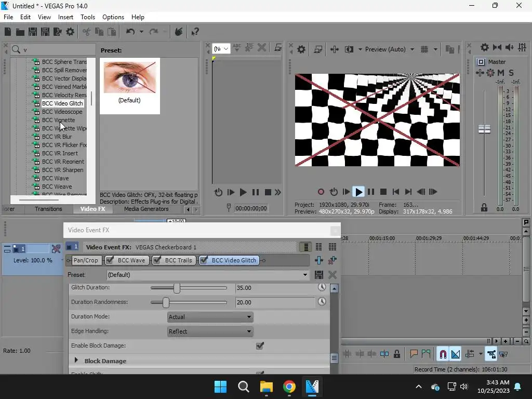Click the Play button in the video preview
The width and height of the screenshot is (532, 399).
(x=358, y=192)
